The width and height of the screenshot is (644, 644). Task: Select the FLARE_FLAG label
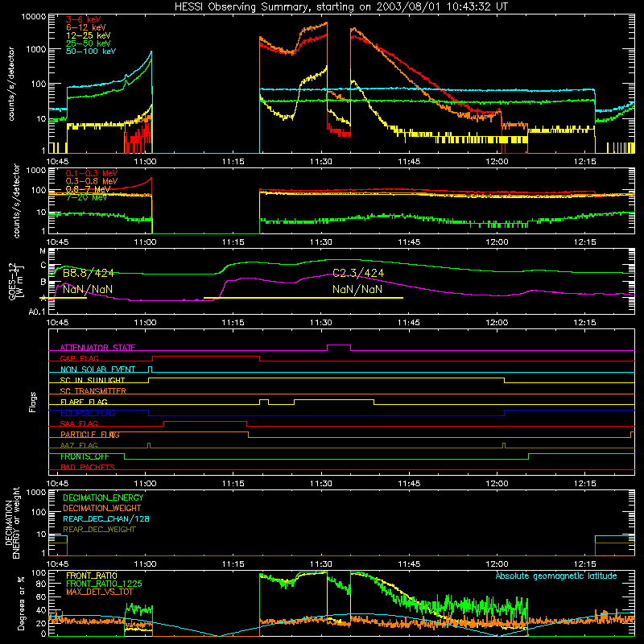pos(84,402)
